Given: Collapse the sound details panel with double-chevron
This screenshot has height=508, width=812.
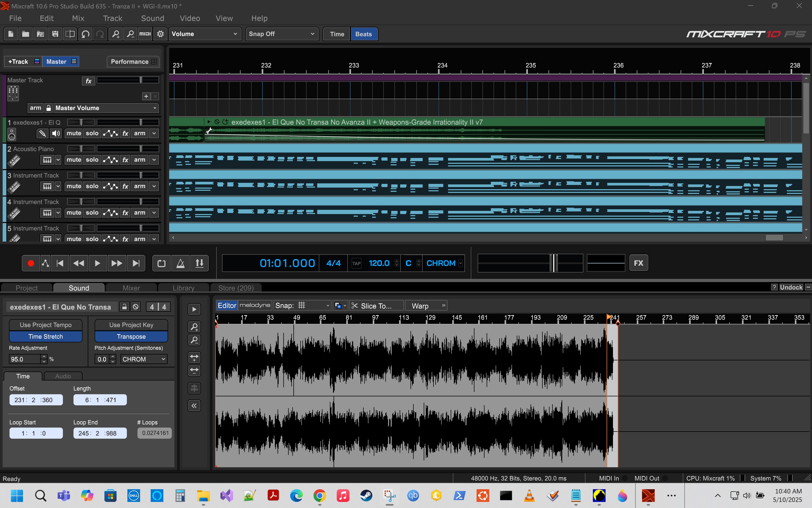Looking at the screenshot, I should tap(194, 406).
